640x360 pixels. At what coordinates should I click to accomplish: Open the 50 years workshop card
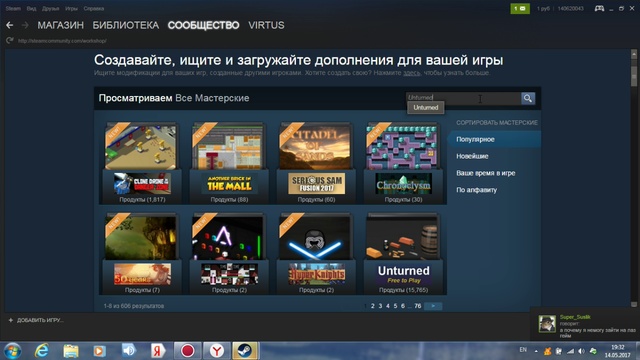coord(141,253)
